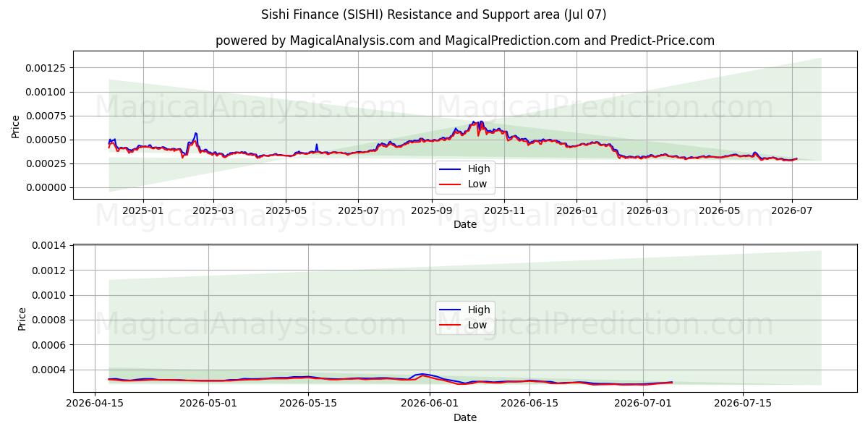Viewport: 868px width, 434px height.
Task: Click the '2026-04-15' date tick label
Action: tap(96, 404)
